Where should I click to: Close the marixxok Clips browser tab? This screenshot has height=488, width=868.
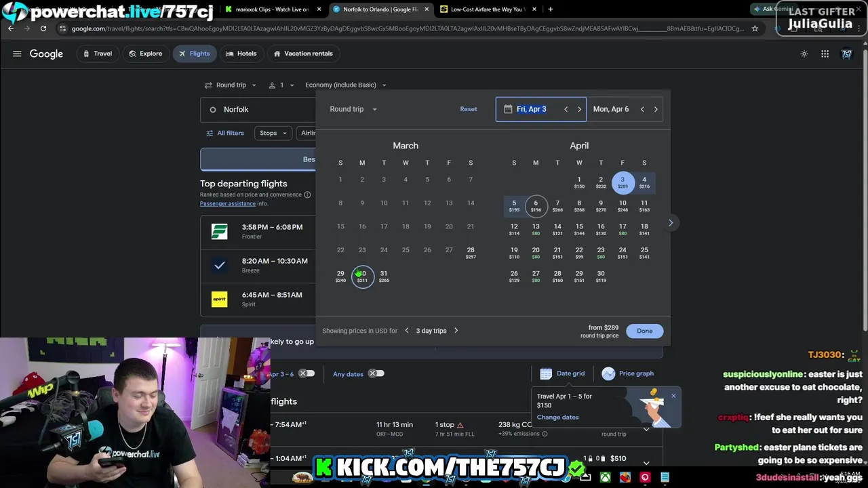(x=319, y=9)
